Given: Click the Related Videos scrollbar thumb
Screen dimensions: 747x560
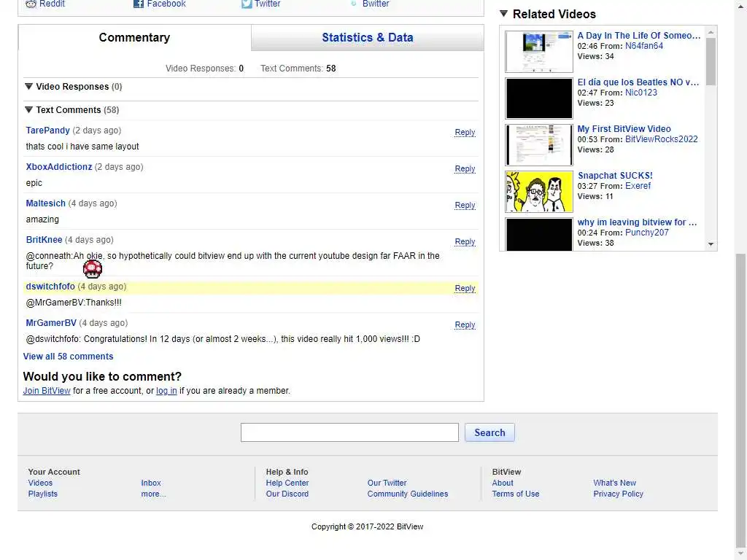Looking at the screenshot, I should click(711, 61).
